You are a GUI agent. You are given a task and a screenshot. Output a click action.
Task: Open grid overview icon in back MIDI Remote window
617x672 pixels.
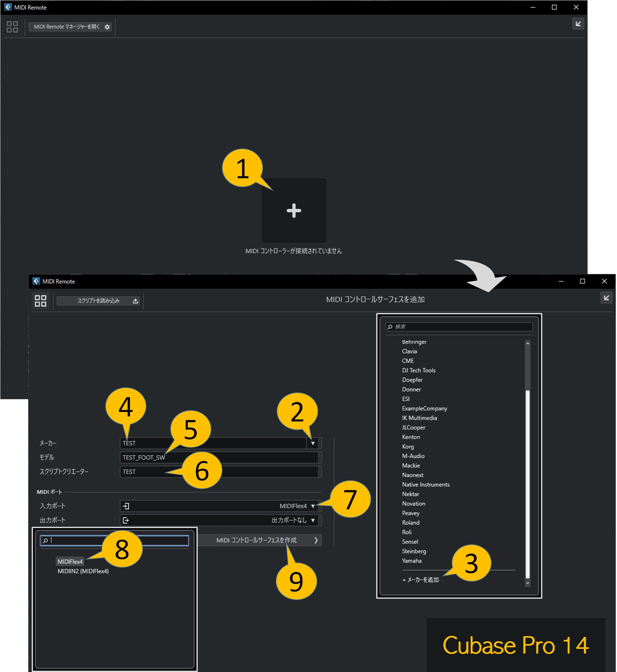(12, 27)
